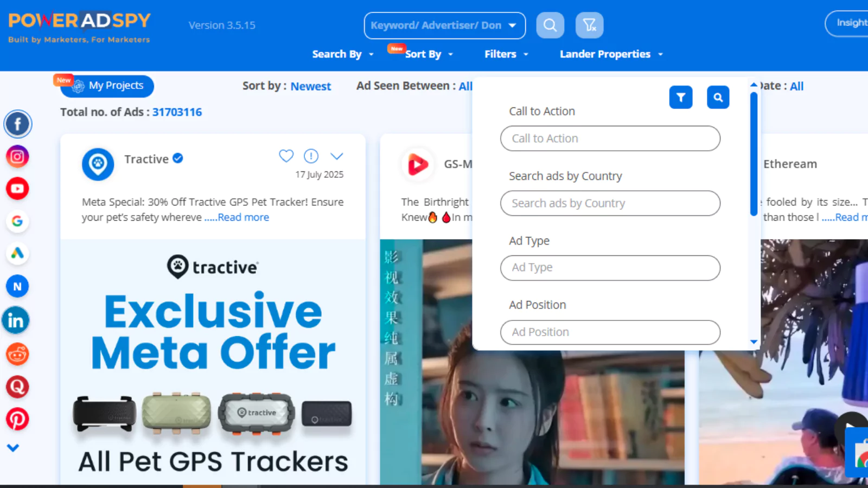Screen dimensions: 868x488
Task: Open the Facebook ads platform icon
Action: pos(17,124)
